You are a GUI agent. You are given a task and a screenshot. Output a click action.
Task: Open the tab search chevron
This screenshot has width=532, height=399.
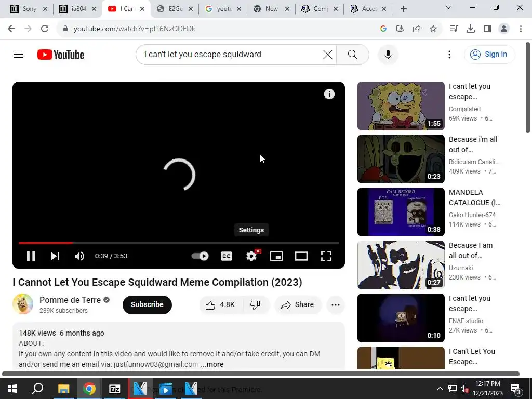[x=448, y=7]
